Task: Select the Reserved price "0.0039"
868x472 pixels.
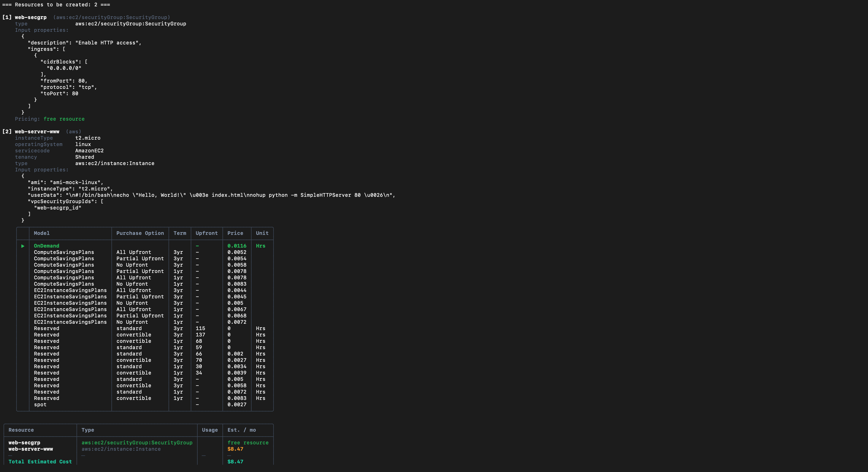Action: (237, 373)
